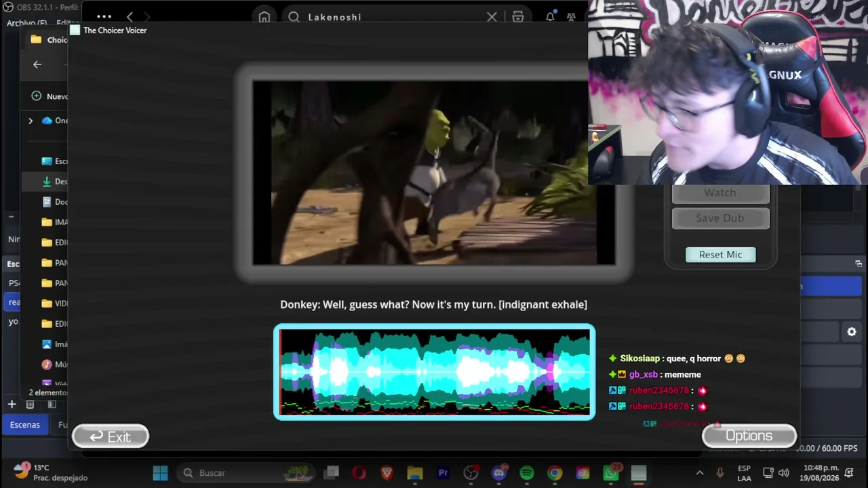The height and width of the screenshot is (488, 868).
Task: Open the notifications bell in the top bar
Action: click(x=550, y=17)
